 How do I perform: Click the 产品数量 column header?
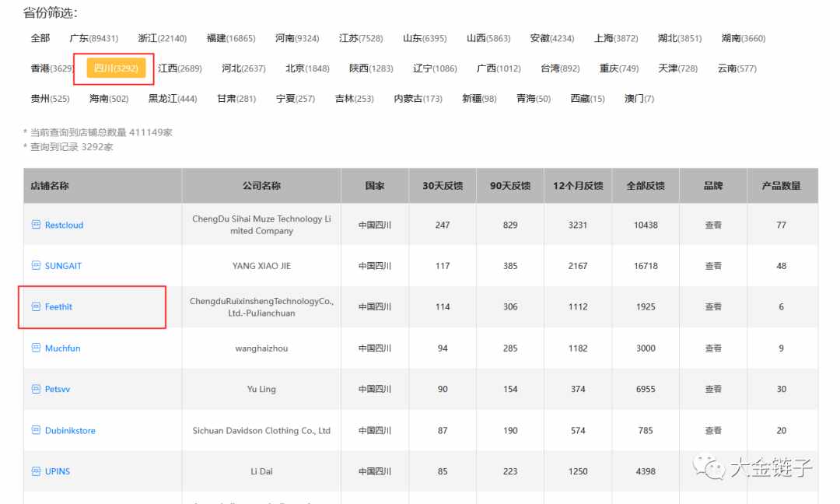click(x=781, y=186)
